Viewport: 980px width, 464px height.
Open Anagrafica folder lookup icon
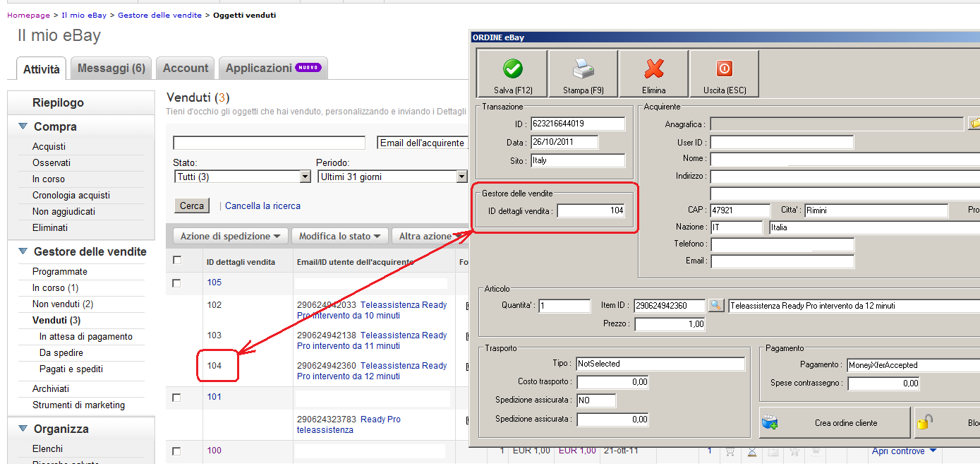coord(974,124)
